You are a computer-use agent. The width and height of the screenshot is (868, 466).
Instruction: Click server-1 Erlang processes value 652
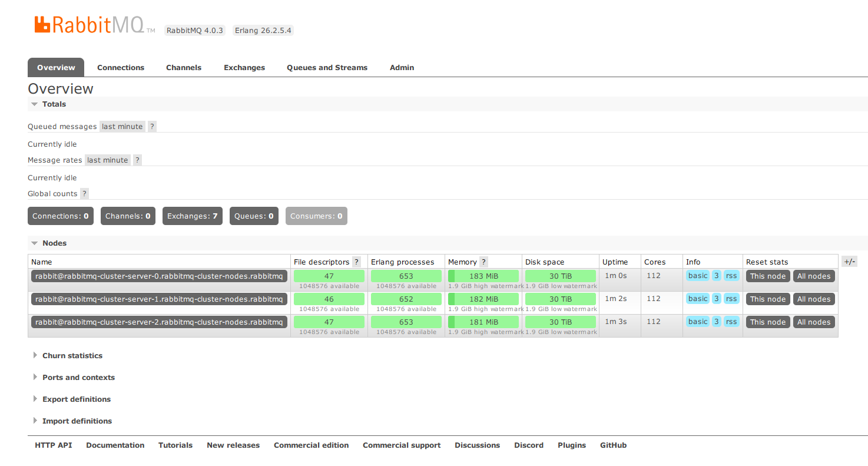coord(406,299)
